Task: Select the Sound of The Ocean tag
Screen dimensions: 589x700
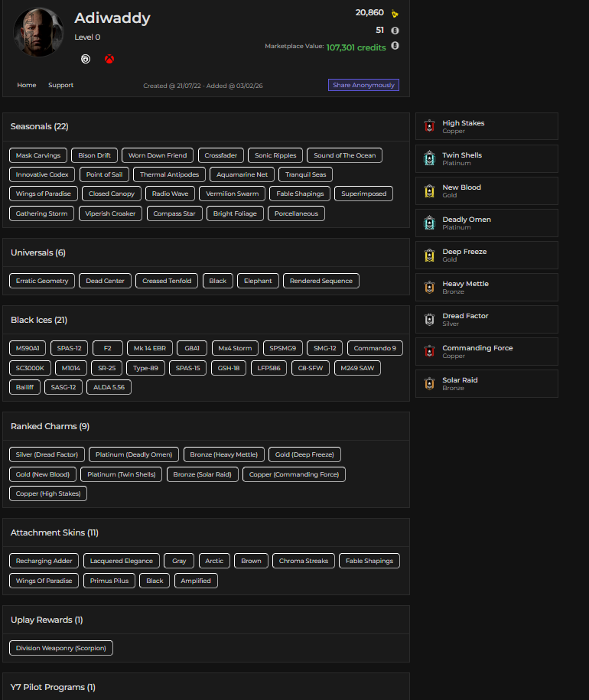Action: (x=344, y=155)
